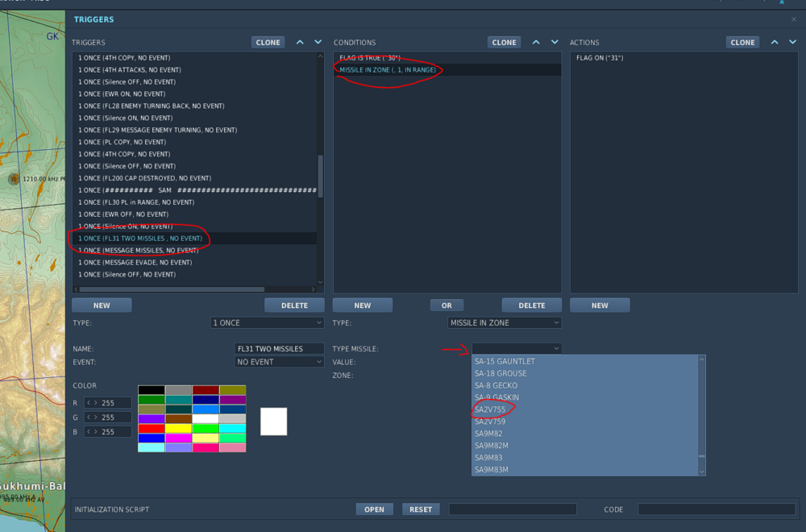Move selected condition up with arrow
This screenshot has width=806, height=532.
coord(536,42)
